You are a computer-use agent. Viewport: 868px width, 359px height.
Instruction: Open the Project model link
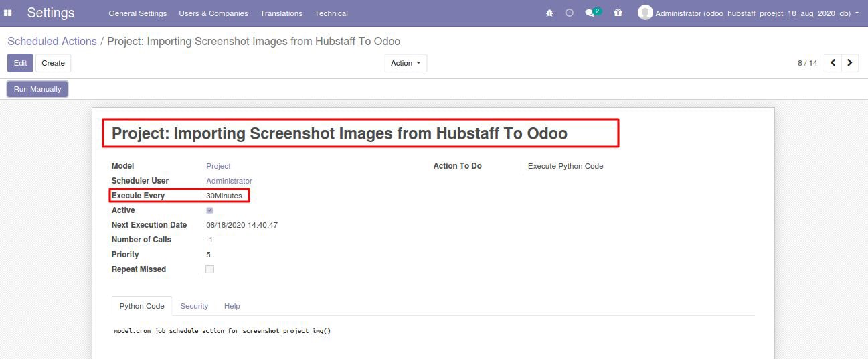pyautogui.click(x=218, y=166)
